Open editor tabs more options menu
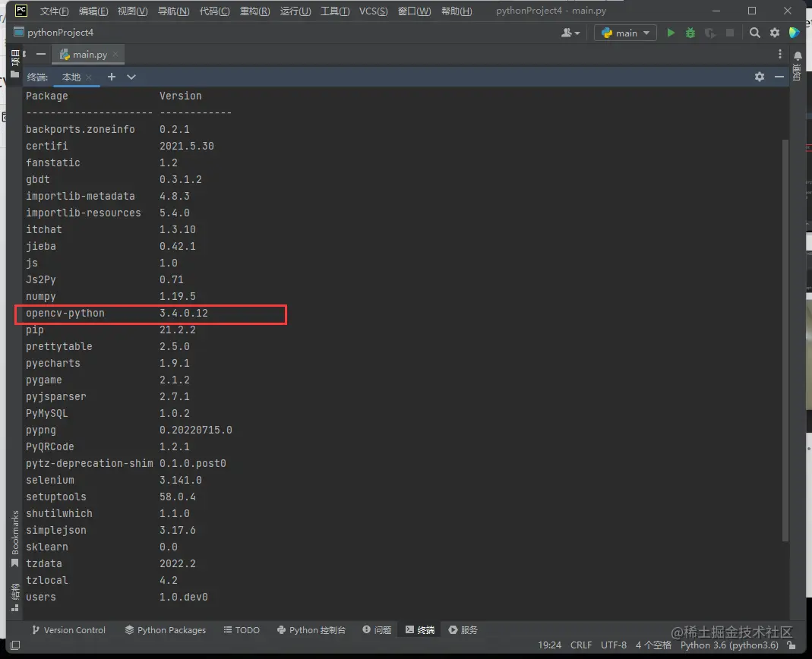The height and width of the screenshot is (659, 812). point(780,54)
